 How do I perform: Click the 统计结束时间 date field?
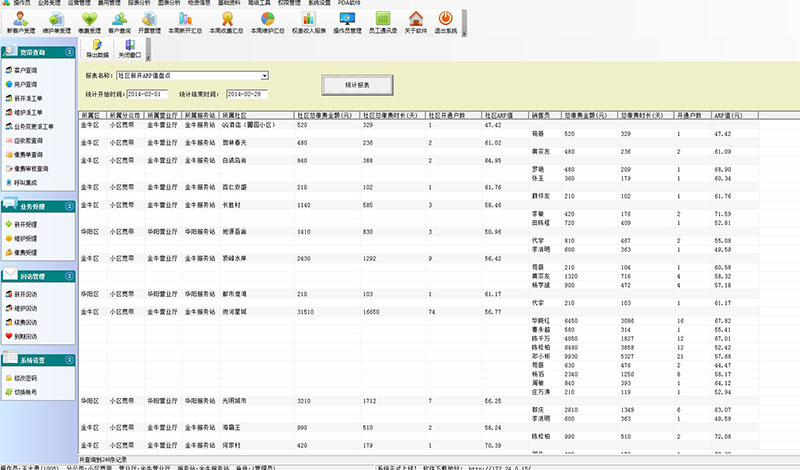[x=247, y=94]
